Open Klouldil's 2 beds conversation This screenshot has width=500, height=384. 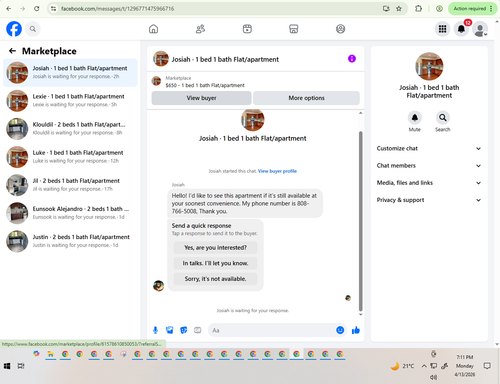[70, 128]
